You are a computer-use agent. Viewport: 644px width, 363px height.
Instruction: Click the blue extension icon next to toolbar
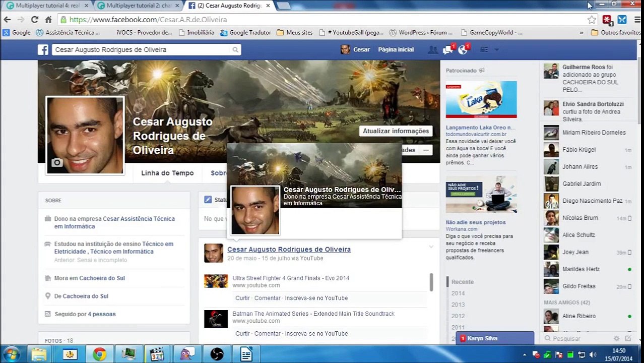[622, 20]
